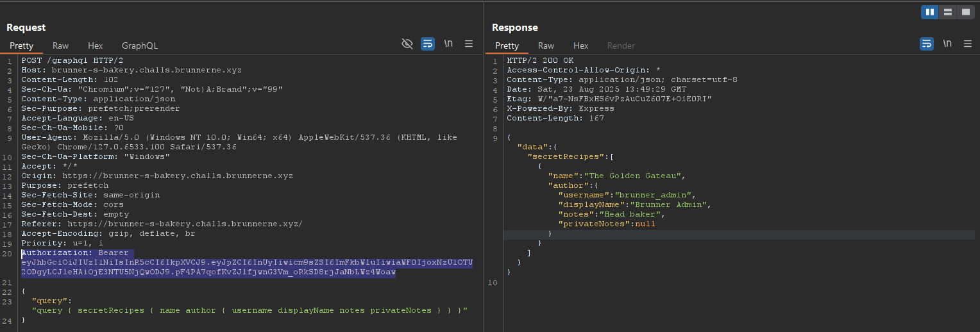
Task: Switch to top-bottom stacked layout icon
Action: coord(947,12)
